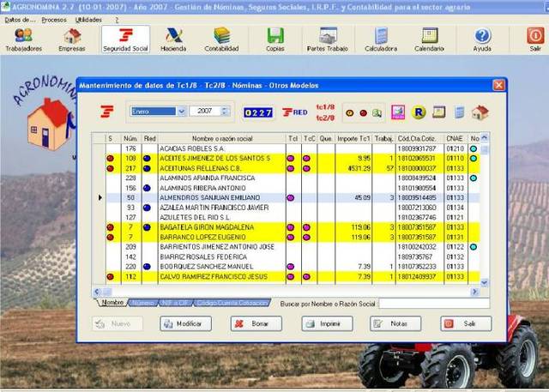Click the Borrar button
549x392 pixels.
click(256, 323)
